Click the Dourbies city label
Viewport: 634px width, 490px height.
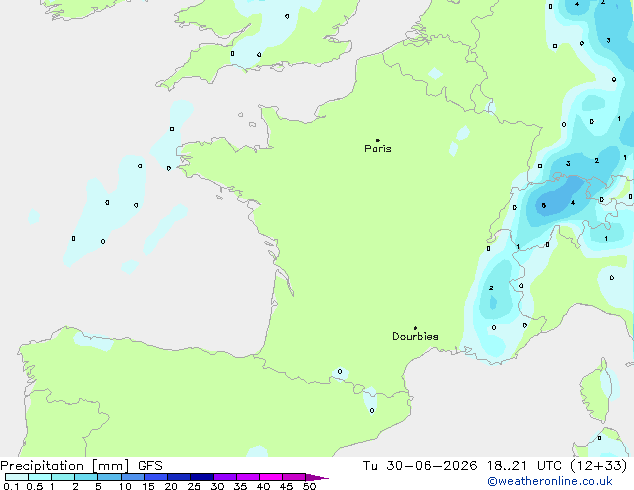415,336
